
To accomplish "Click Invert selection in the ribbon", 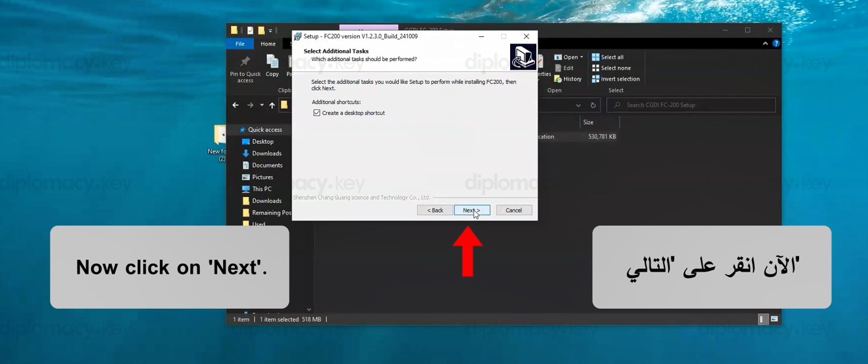I will (616, 79).
